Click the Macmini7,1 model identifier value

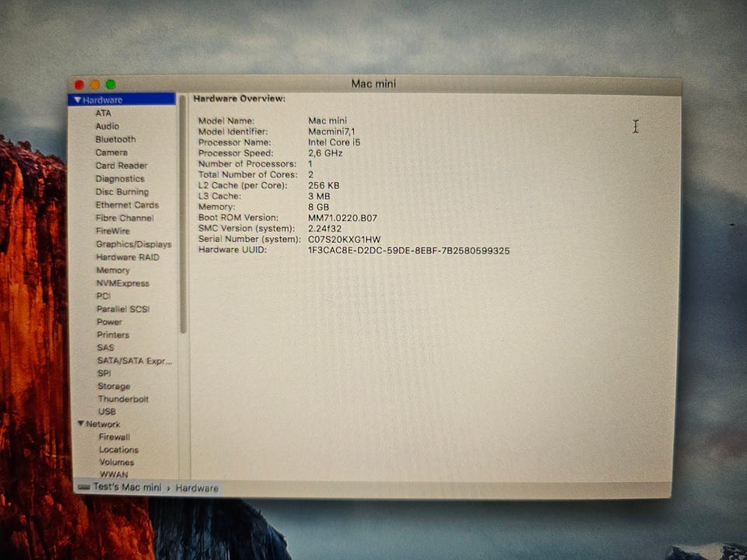[x=331, y=132]
